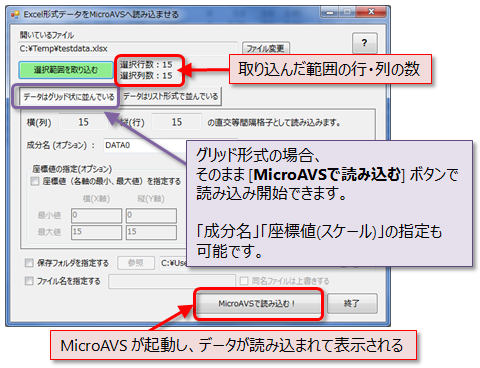Click the green 選択範囲を取り込む button

(x=66, y=70)
